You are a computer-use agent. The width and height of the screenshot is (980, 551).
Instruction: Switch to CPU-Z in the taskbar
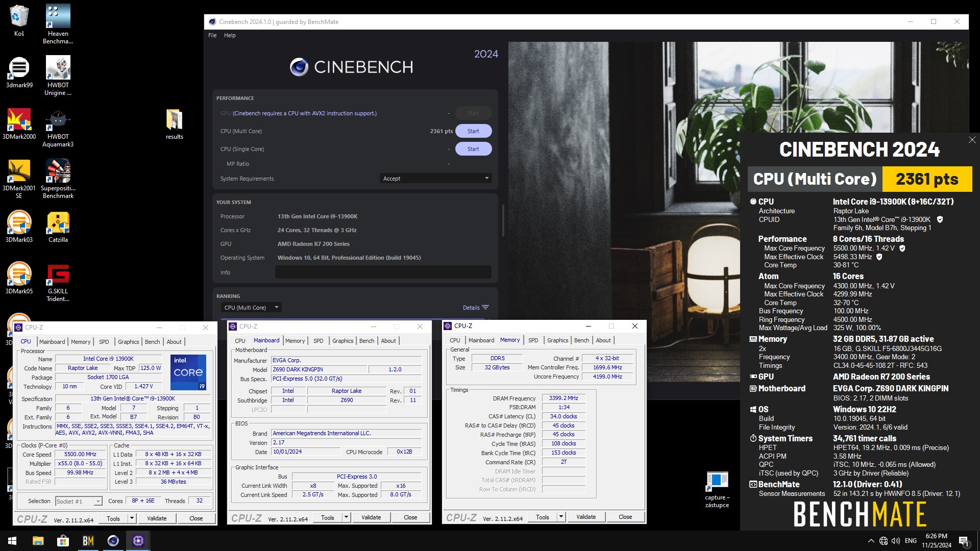[138, 541]
